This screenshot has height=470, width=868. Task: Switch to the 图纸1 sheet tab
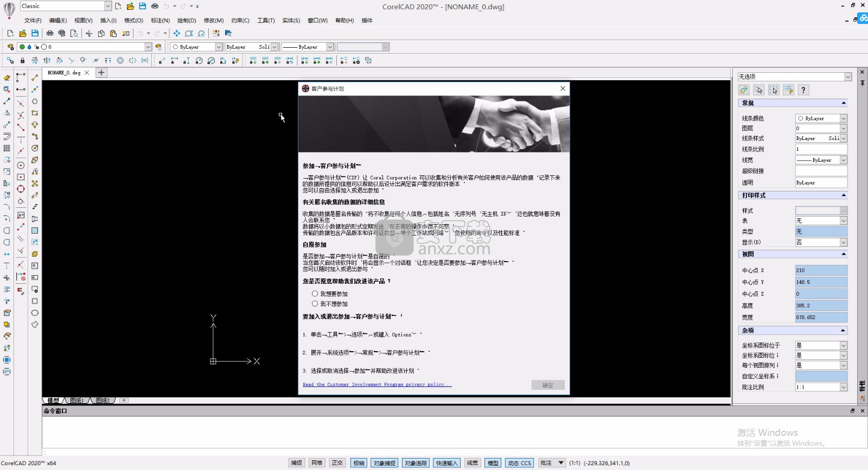pos(76,401)
